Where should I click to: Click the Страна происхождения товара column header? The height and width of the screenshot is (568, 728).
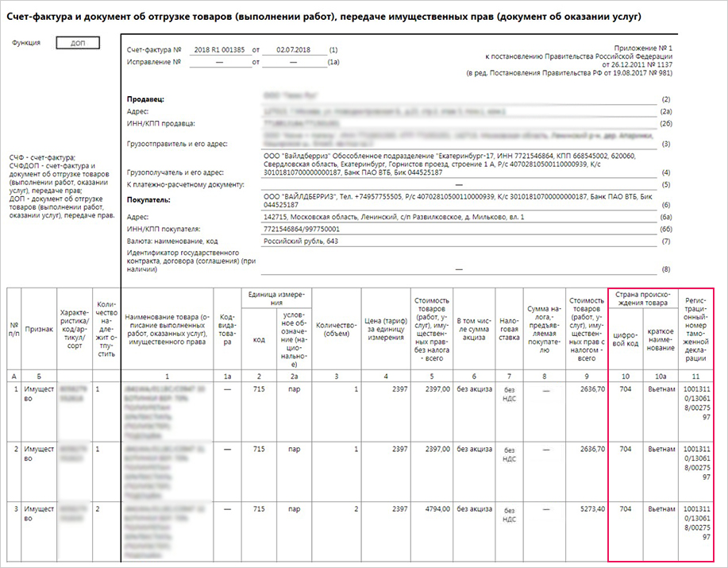(x=643, y=299)
